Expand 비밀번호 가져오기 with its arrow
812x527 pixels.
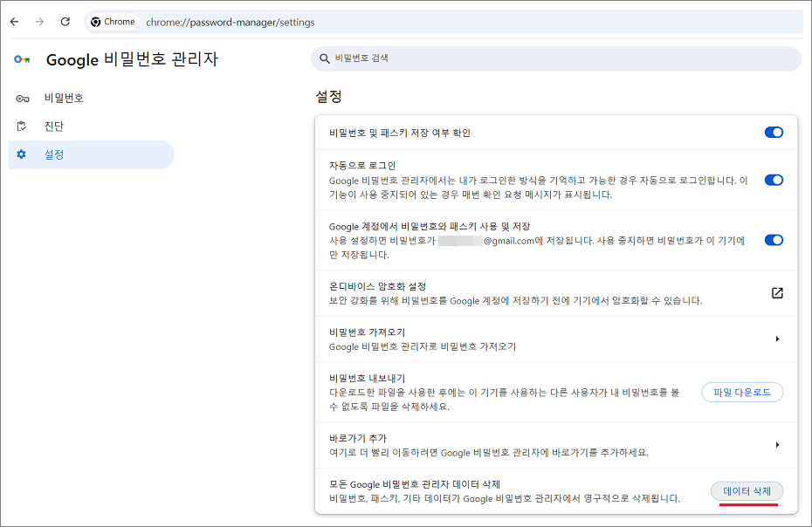click(x=777, y=339)
